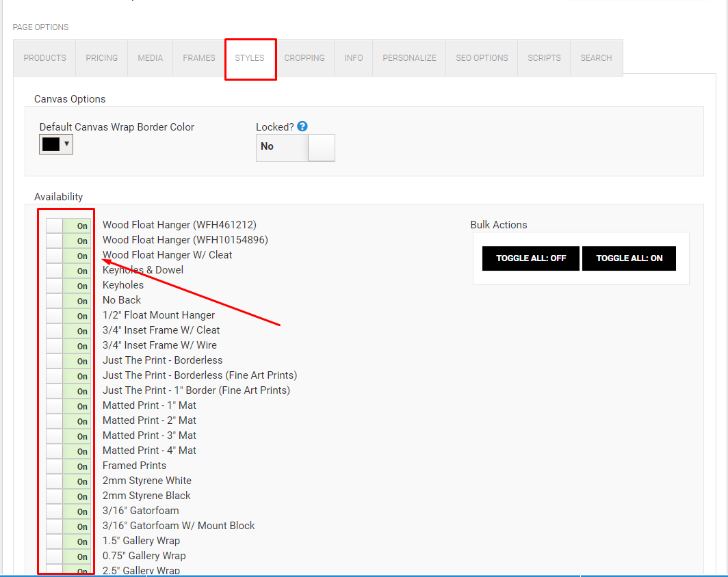Image resolution: width=728 pixels, height=577 pixels.
Task: Open the Pricing tab
Action: (x=102, y=58)
